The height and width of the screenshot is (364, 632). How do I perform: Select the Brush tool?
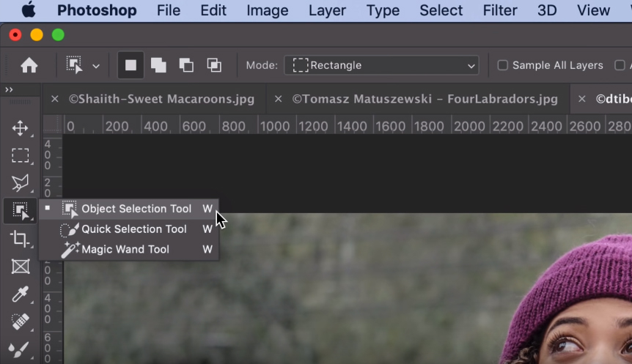pos(19,349)
